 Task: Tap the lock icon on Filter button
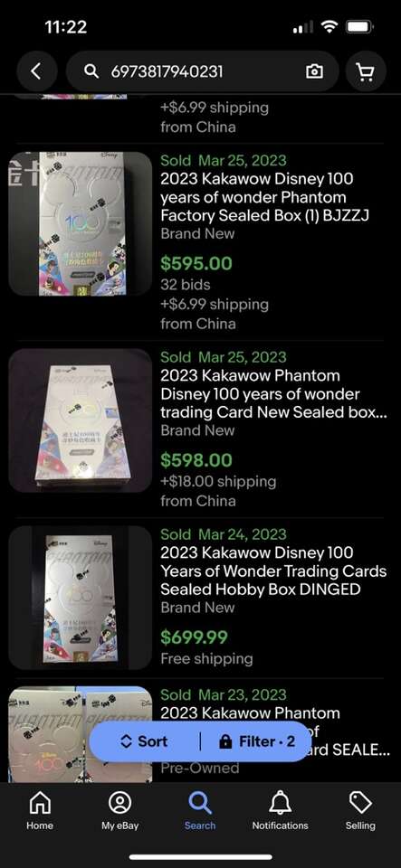(x=225, y=741)
